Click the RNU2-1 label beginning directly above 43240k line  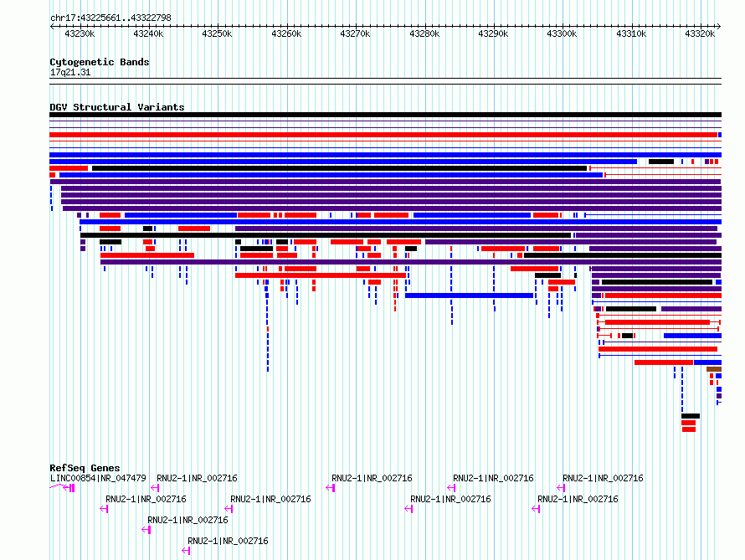tap(188, 520)
